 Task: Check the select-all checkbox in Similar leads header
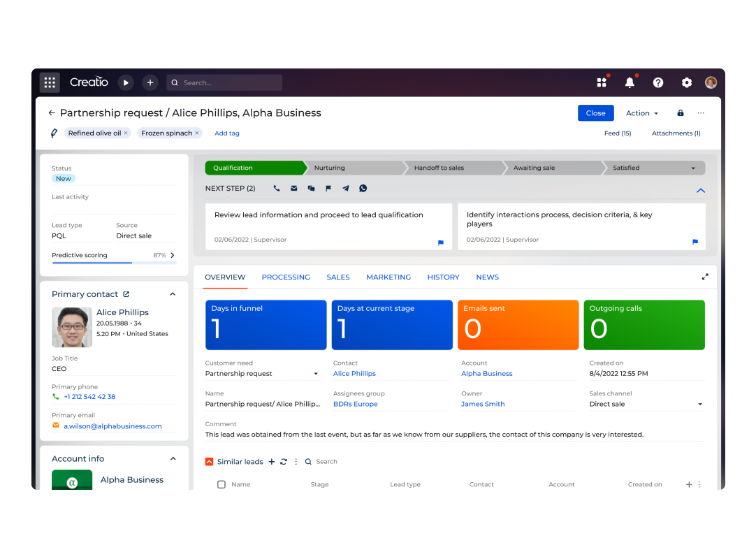(x=221, y=484)
